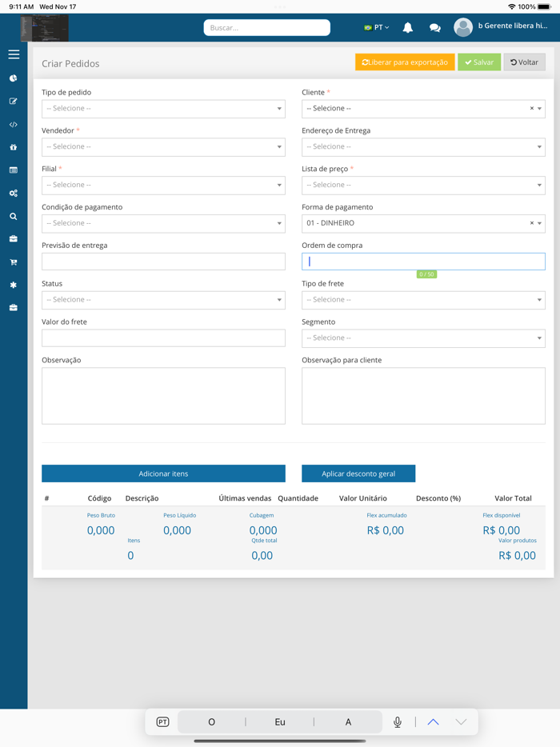
Task: Click the gift box sidebar icon
Action: 14,147
